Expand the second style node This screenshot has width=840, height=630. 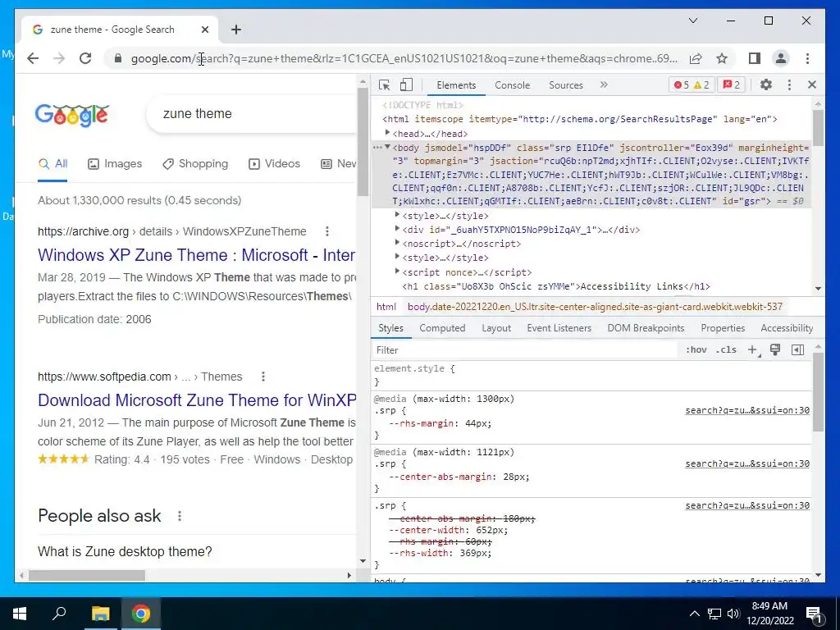coord(397,256)
